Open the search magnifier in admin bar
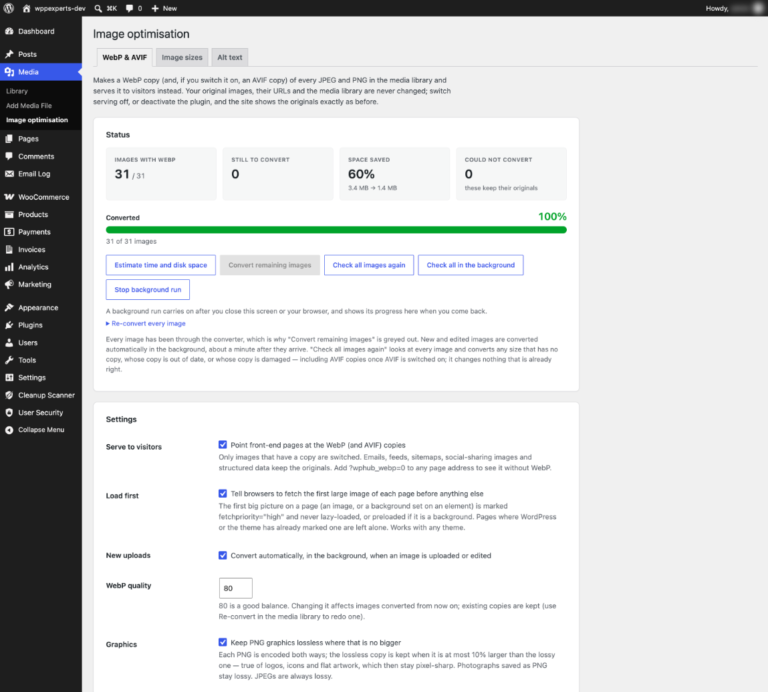 [98, 8]
